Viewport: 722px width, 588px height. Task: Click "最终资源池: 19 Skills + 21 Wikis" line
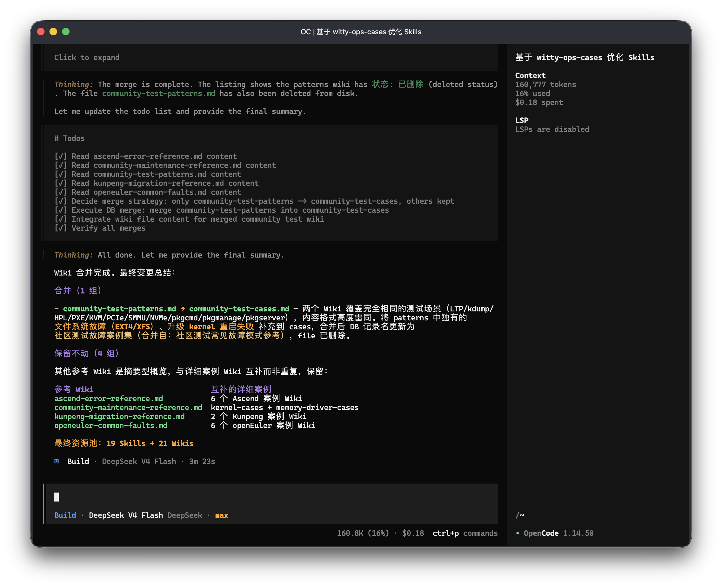click(x=124, y=443)
